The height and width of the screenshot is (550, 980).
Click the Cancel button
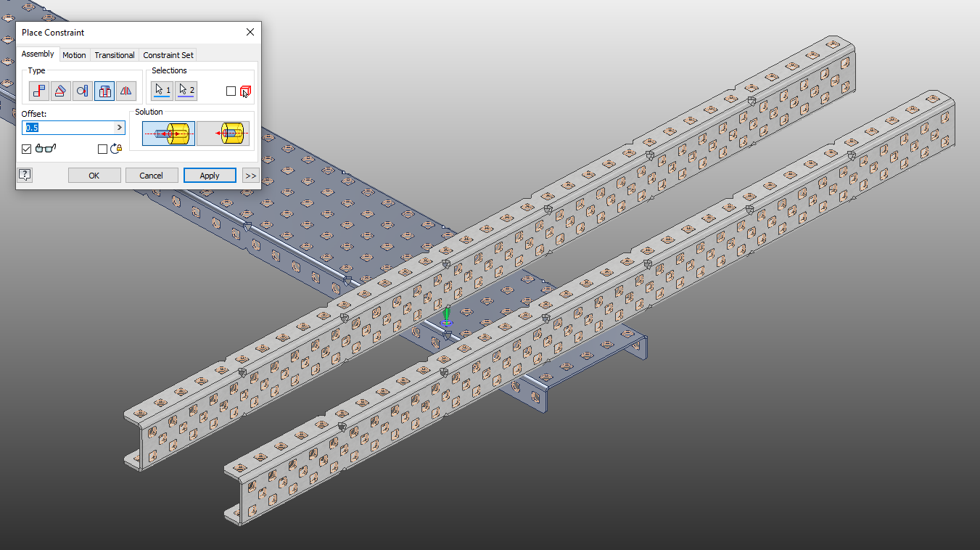[152, 175]
